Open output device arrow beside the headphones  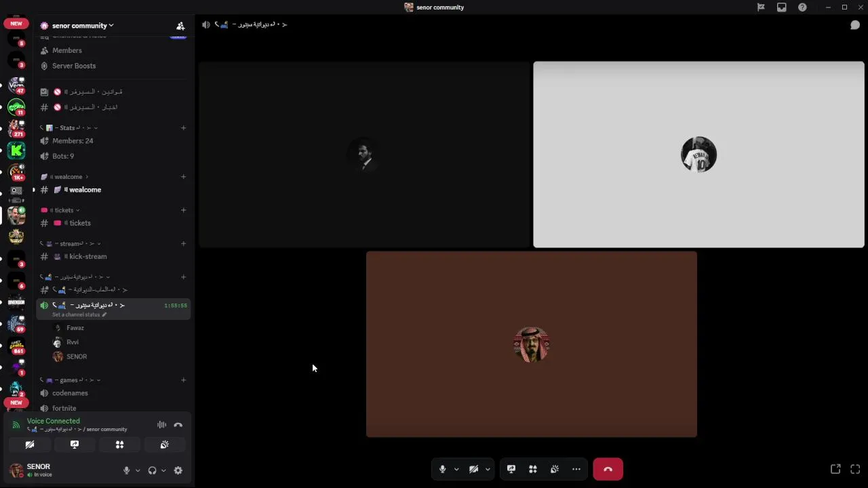pyautogui.click(x=163, y=470)
